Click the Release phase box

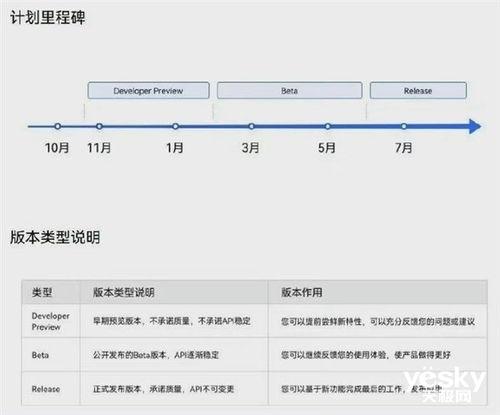click(418, 90)
